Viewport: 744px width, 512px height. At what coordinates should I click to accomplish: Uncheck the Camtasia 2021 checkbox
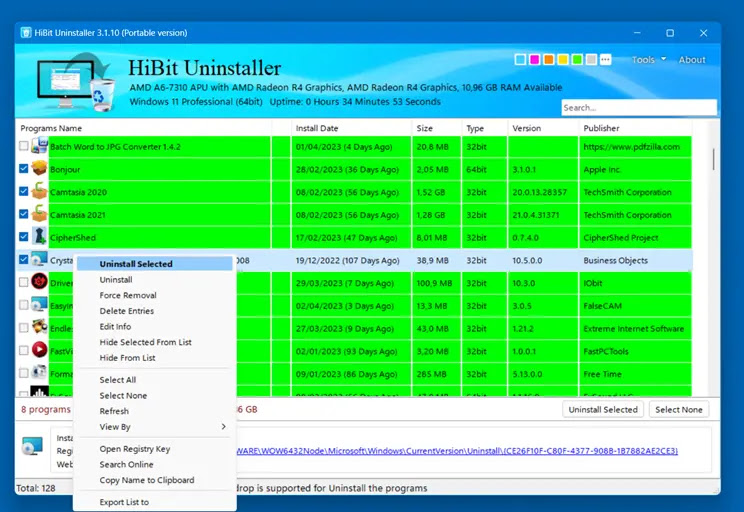pos(23,214)
